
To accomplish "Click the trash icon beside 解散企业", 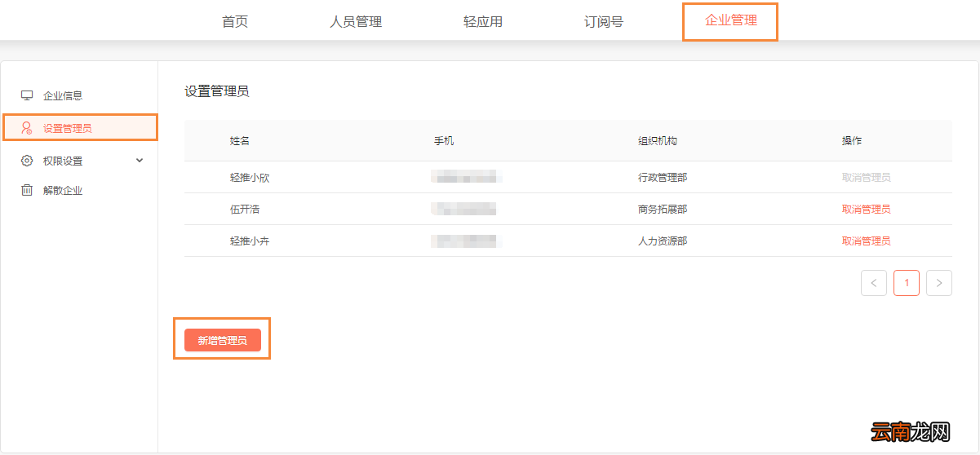I will pyautogui.click(x=27, y=190).
